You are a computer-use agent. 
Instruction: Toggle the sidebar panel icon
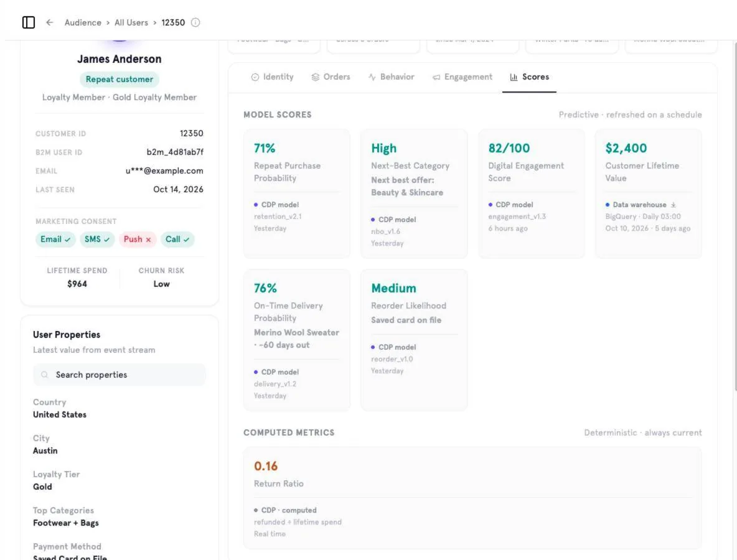28,22
